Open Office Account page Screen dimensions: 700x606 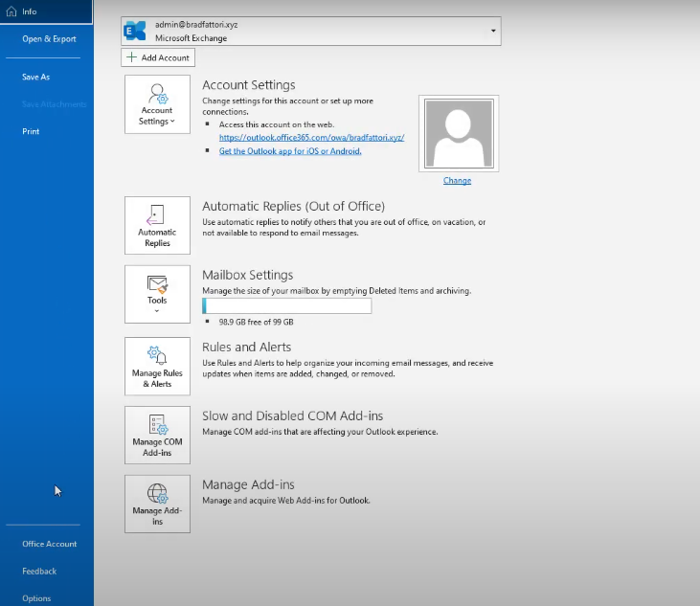[49, 544]
